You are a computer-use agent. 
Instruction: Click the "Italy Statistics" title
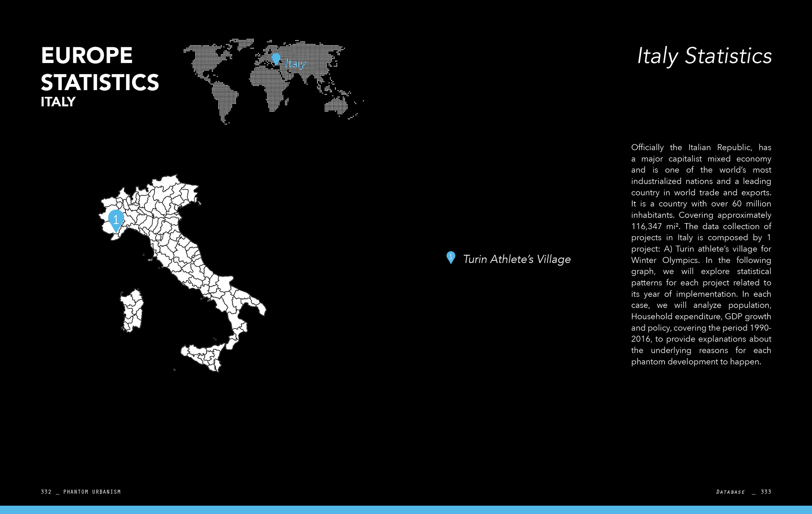coord(704,55)
